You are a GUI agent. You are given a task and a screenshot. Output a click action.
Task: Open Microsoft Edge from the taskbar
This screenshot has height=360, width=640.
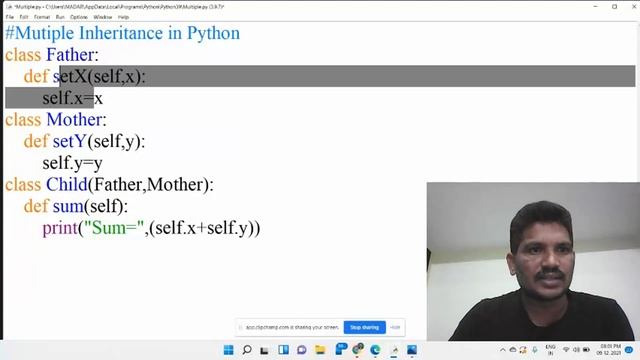(x=375, y=350)
